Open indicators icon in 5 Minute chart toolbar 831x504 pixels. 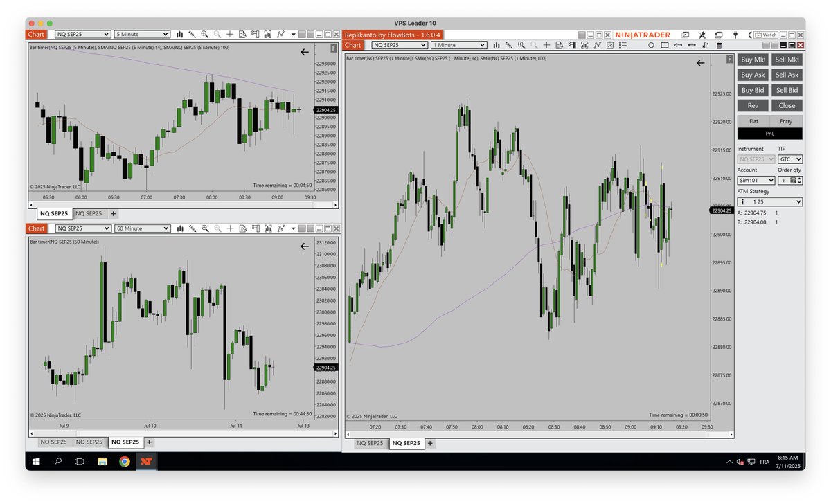tap(267, 34)
